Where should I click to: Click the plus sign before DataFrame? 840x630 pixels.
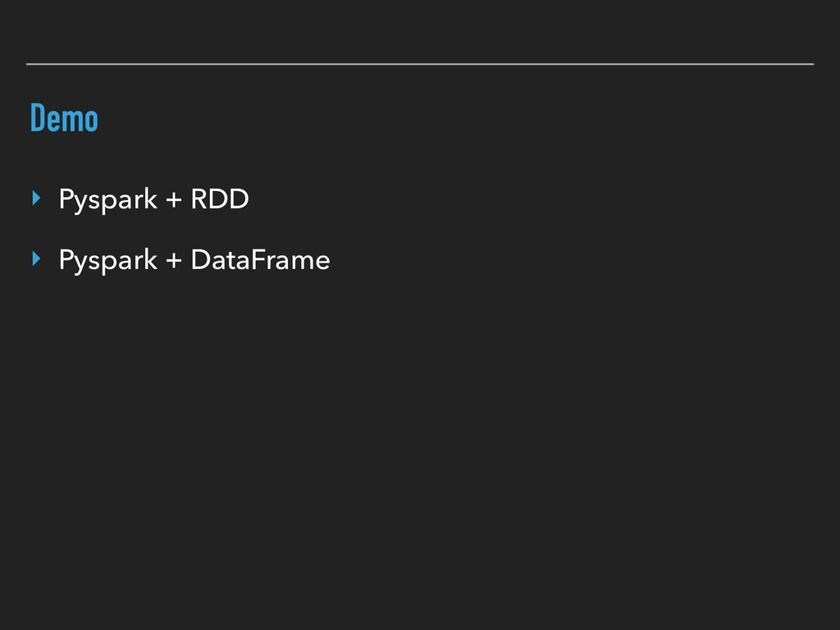(x=173, y=262)
